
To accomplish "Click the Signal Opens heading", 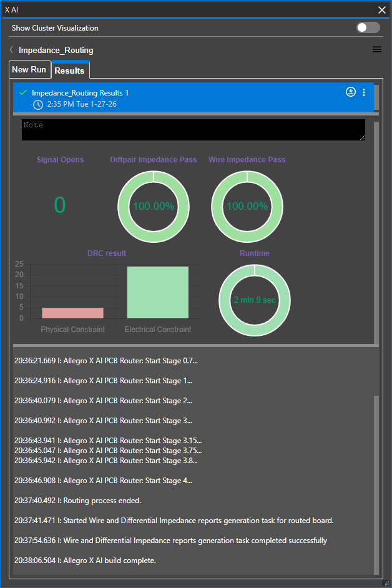I will tap(60, 160).
